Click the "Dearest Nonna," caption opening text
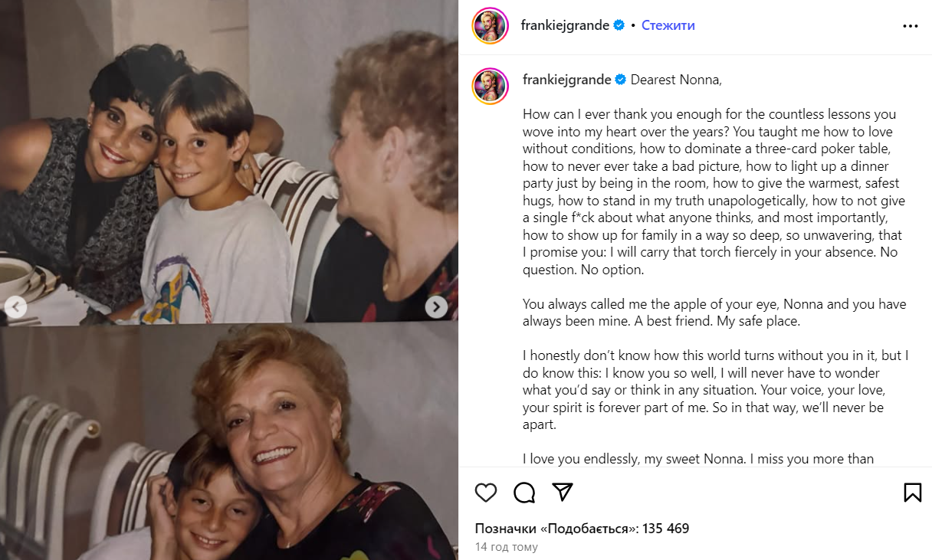The width and height of the screenshot is (932, 560). click(676, 80)
